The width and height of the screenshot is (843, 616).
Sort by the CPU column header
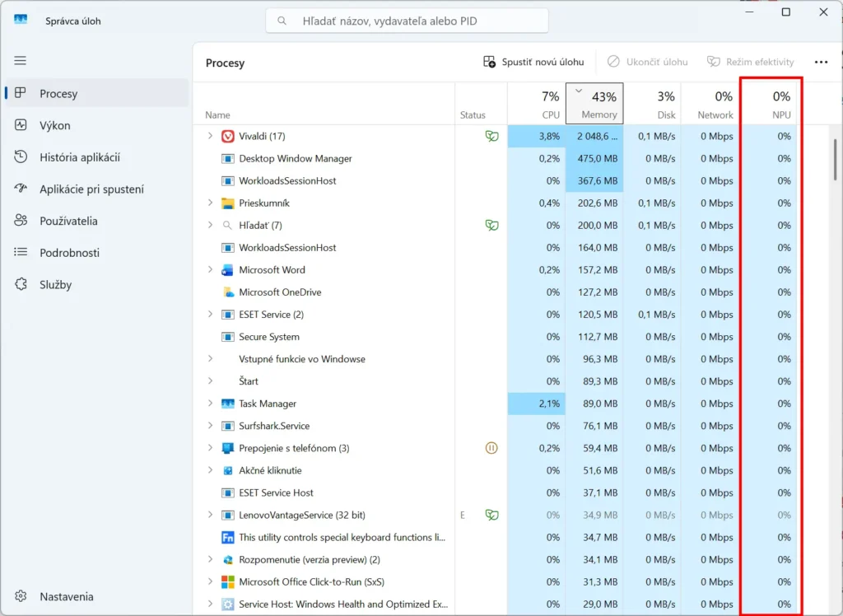(537, 103)
